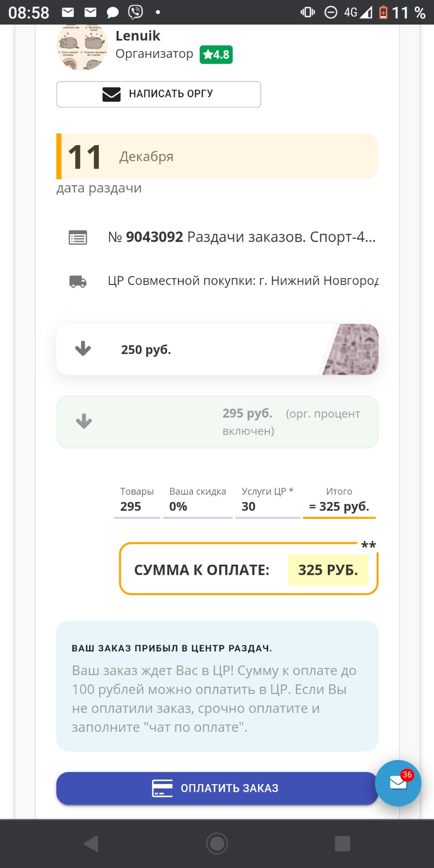Select the Товары 295 column
The height and width of the screenshot is (868, 434).
pos(136,501)
